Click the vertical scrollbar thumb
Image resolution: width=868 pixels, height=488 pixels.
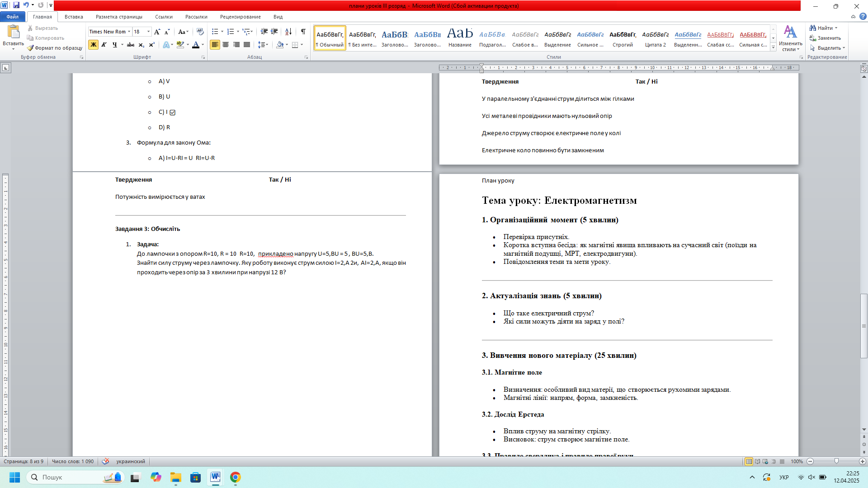pos(864,326)
